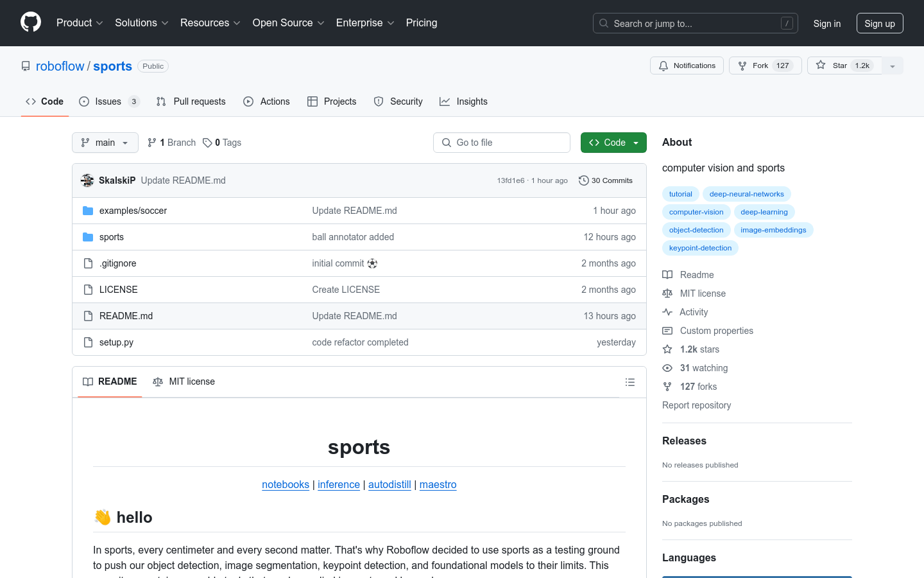Fork the sports repository

(765, 66)
